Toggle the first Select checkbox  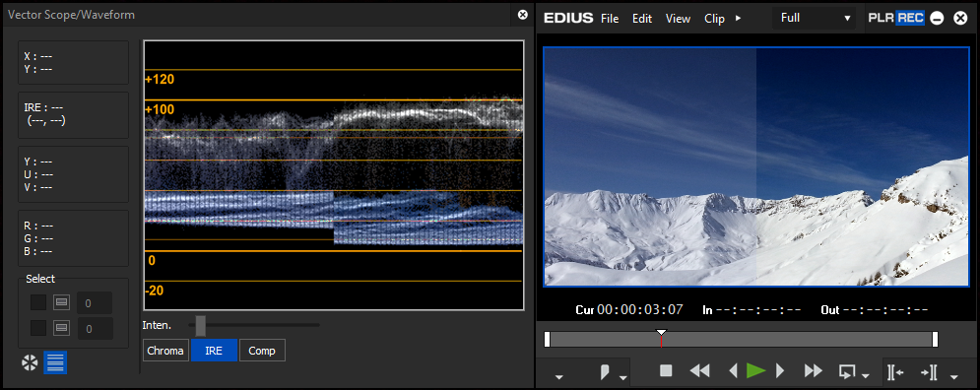click(38, 302)
